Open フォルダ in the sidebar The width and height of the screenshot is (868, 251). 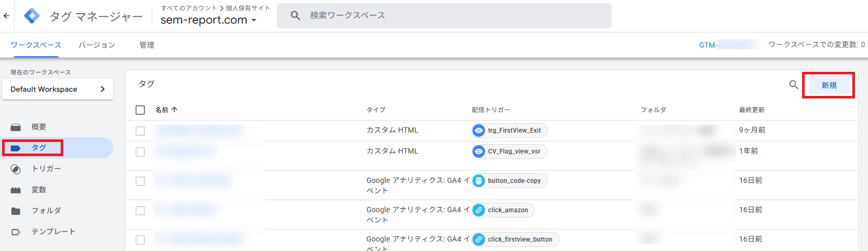[46, 211]
